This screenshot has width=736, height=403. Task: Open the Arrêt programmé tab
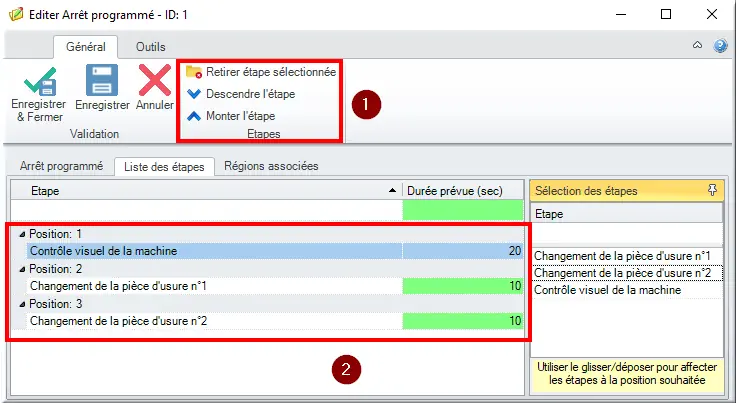(x=61, y=166)
